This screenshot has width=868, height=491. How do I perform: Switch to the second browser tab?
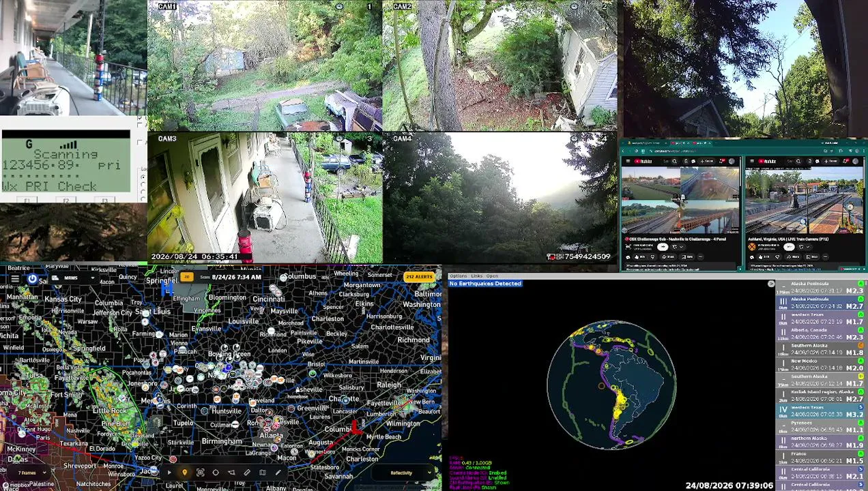tap(680, 143)
